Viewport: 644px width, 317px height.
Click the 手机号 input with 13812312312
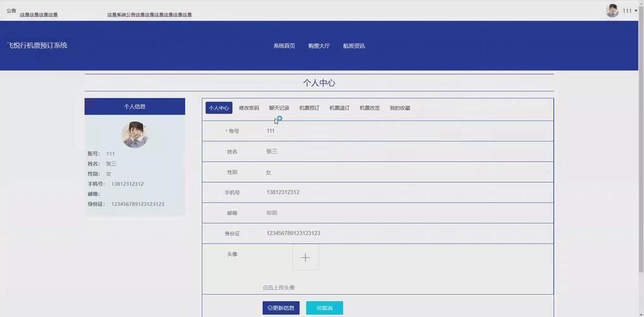(x=407, y=192)
